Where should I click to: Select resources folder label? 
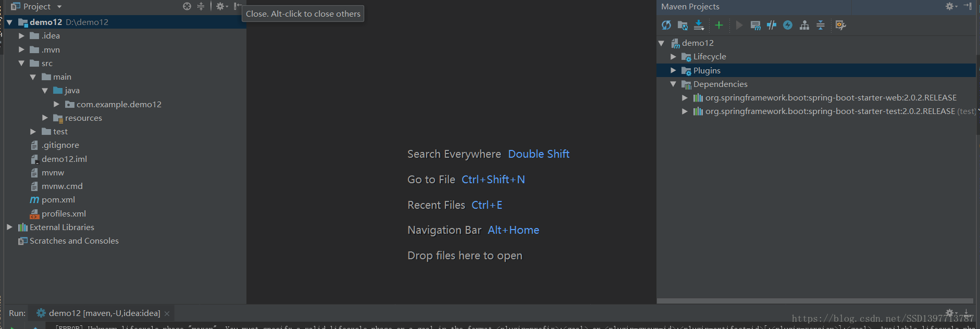pyautogui.click(x=83, y=118)
